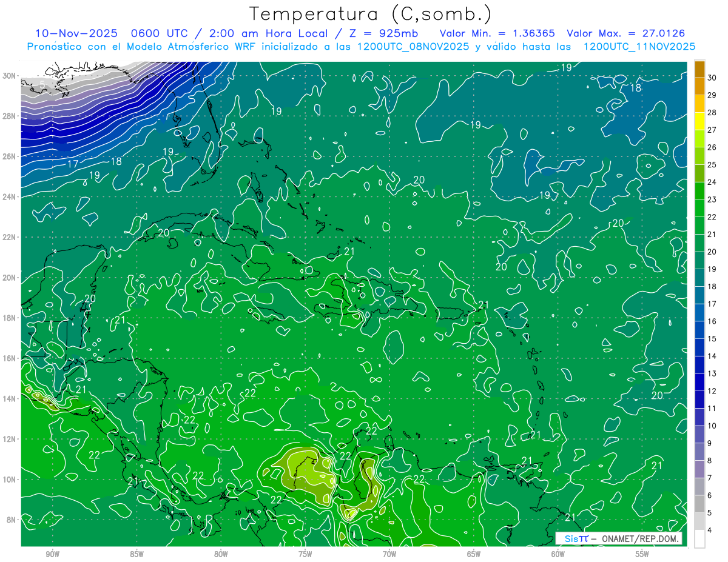This screenshot has height=562, width=728.
Task: Click the 55W longitude axis label
Action: point(642,554)
